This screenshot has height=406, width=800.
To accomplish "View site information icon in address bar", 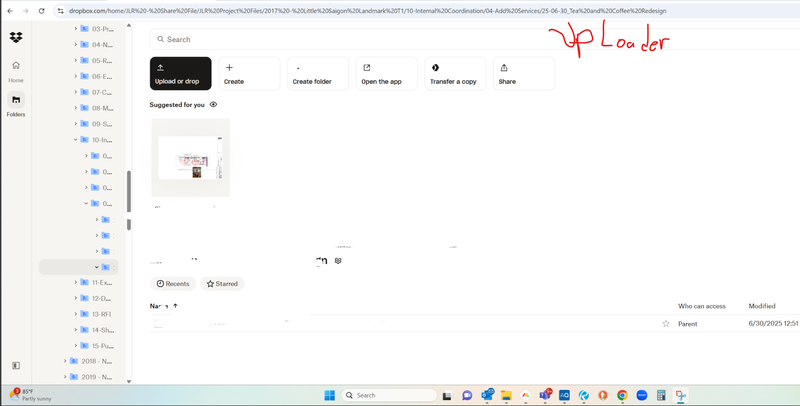I will tap(60, 11).
